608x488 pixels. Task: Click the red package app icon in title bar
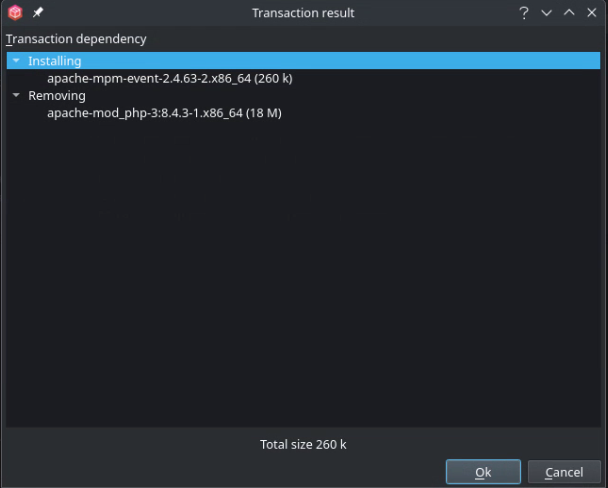click(x=15, y=12)
